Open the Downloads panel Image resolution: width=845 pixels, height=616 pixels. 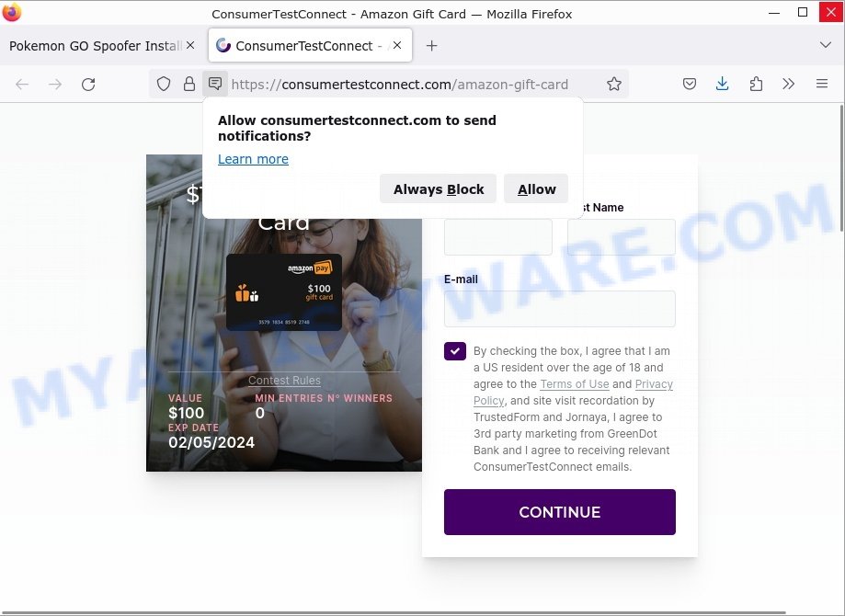[722, 84]
